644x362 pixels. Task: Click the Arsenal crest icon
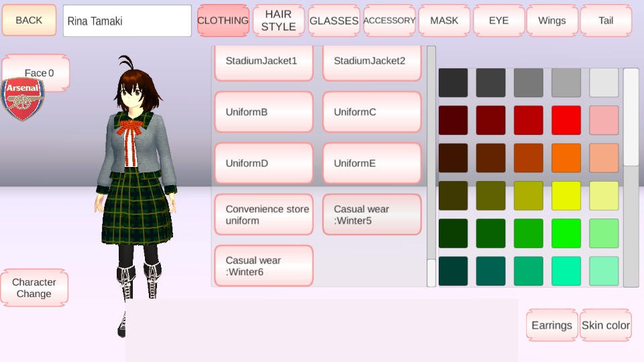point(23,99)
